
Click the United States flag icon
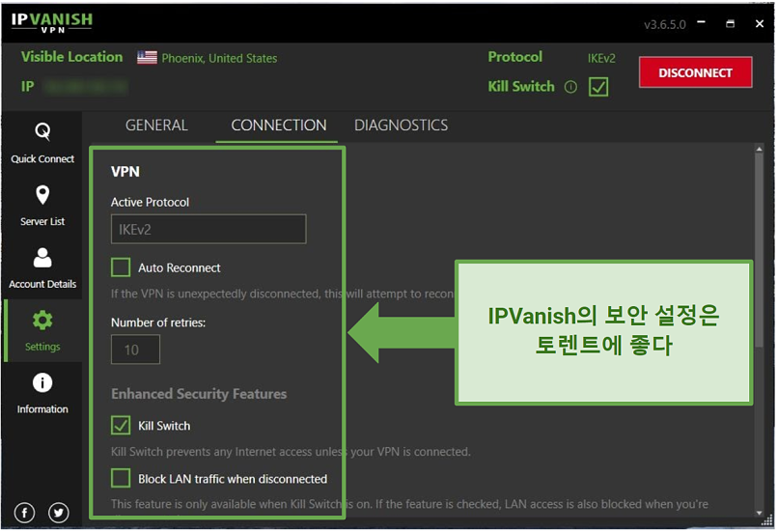[147, 58]
